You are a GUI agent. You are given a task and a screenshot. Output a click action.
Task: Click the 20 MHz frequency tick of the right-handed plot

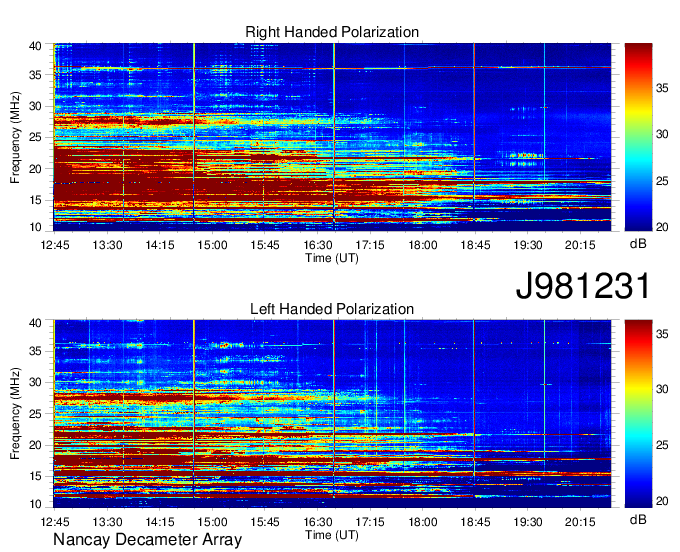35,169
